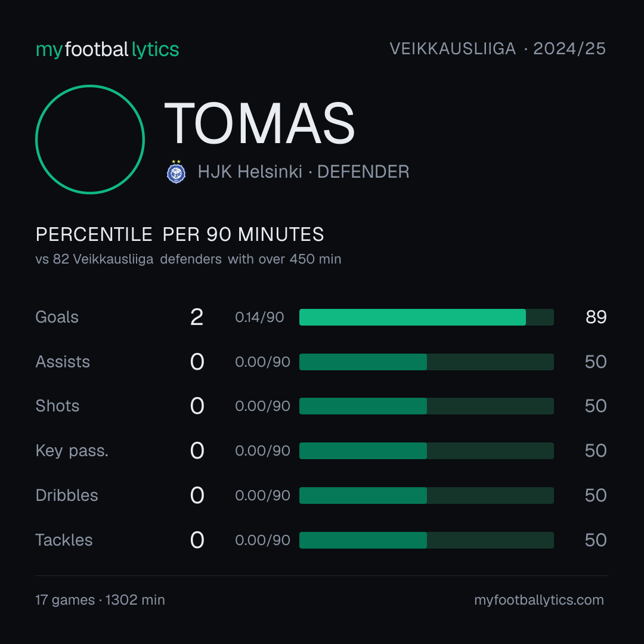Screen dimensions: 644x644
Task: Click the Assists percentile bar
Action: [426, 362]
